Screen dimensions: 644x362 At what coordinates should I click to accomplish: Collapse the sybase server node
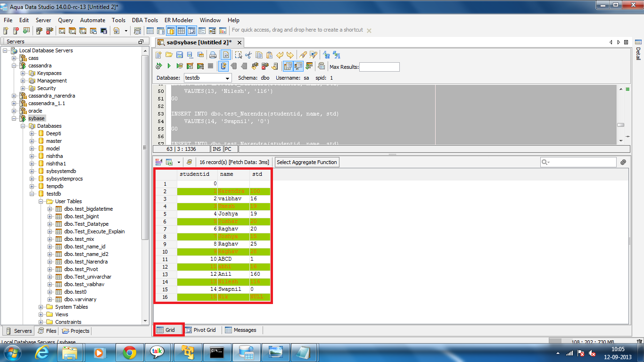point(14,118)
